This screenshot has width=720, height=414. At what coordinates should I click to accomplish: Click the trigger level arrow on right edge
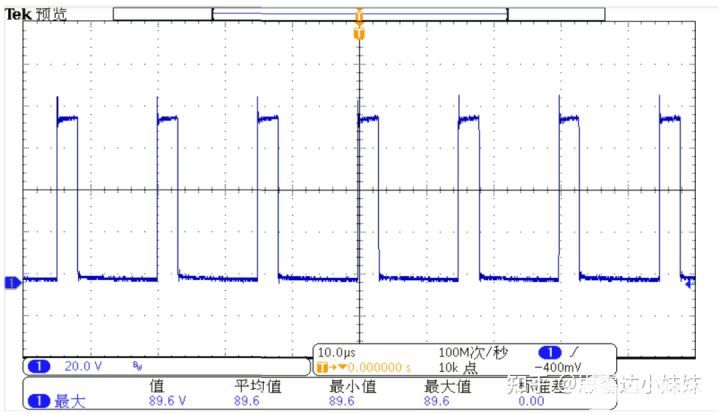click(x=689, y=285)
